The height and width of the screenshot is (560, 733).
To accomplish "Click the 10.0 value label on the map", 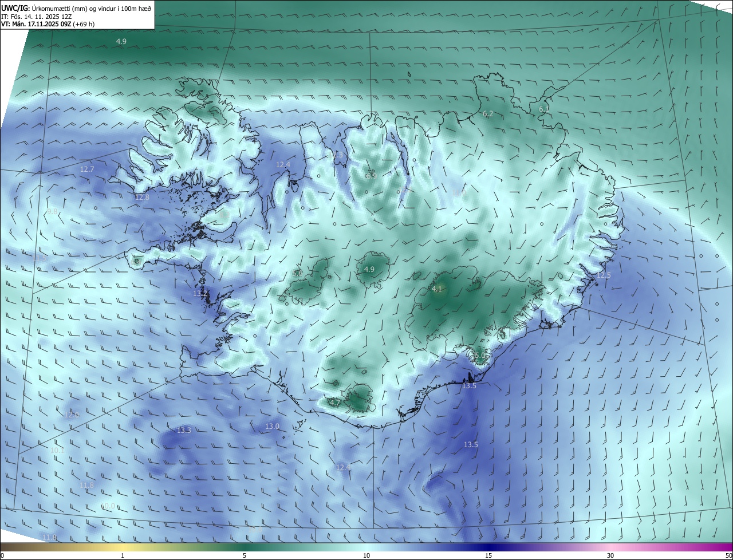I will (108, 506).
